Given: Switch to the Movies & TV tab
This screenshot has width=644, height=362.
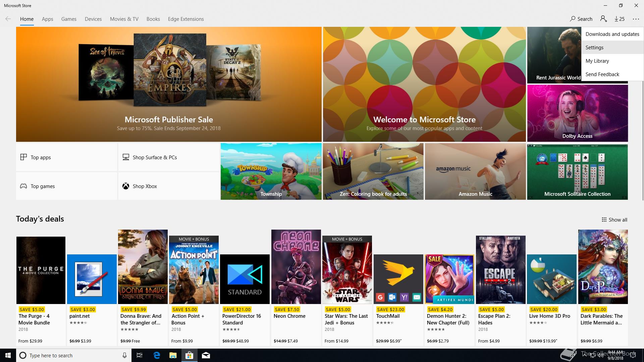Looking at the screenshot, I should click(124, 19).
